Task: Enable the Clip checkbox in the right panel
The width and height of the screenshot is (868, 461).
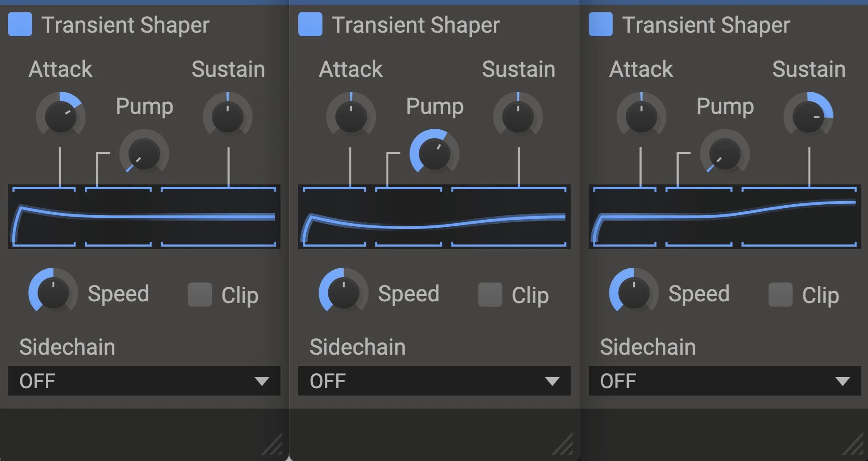Action: pyautogui.click(x=781, y=295)
